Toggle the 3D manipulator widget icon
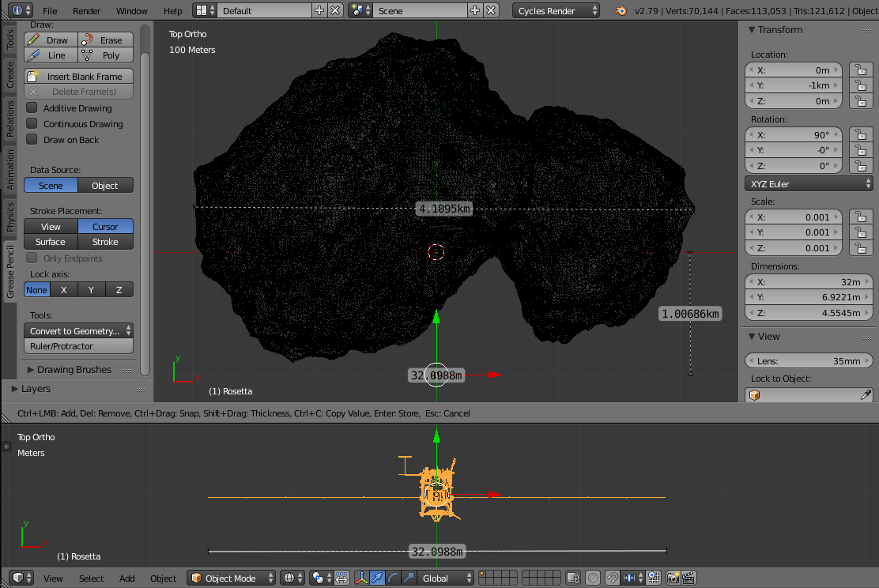Screen dimensions: 879x588 pos(361,578)
